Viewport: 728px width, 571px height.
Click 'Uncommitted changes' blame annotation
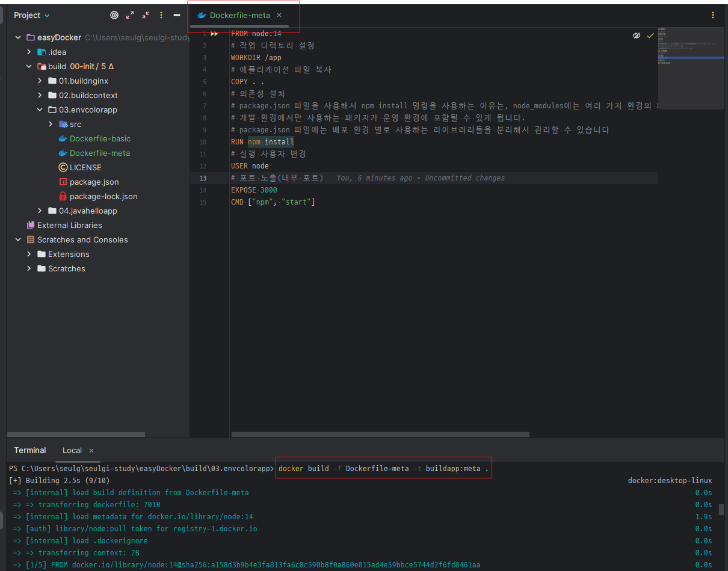[x=465, y=178]
